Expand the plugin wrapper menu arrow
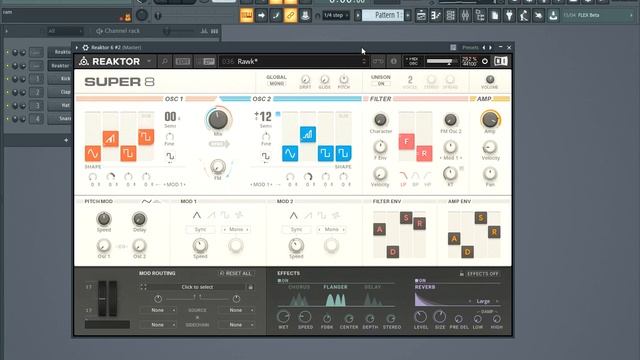 point(76,47)
